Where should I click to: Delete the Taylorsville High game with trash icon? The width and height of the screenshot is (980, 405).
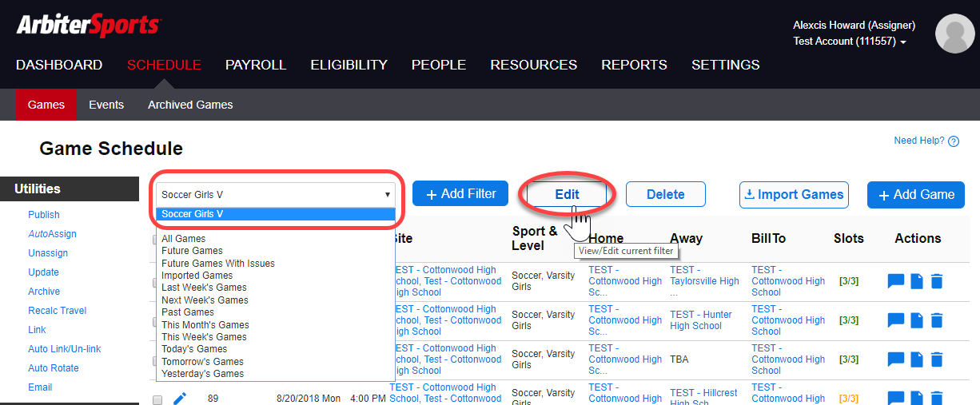click(x=937, y=281)
